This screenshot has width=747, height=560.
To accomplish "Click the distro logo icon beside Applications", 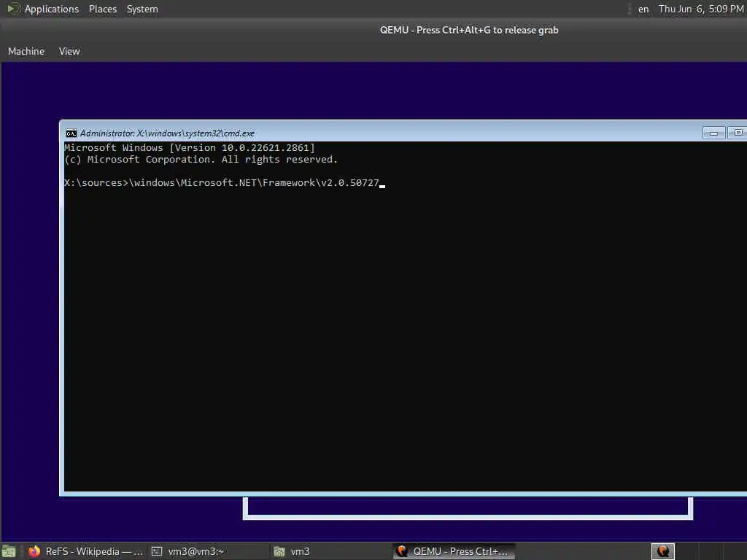I will click(13, 9).
